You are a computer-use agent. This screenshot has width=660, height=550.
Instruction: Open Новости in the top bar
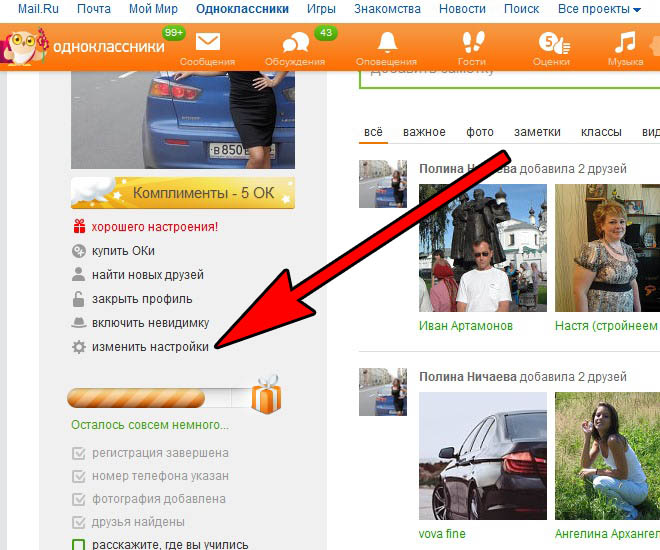(x=462, y=9)
